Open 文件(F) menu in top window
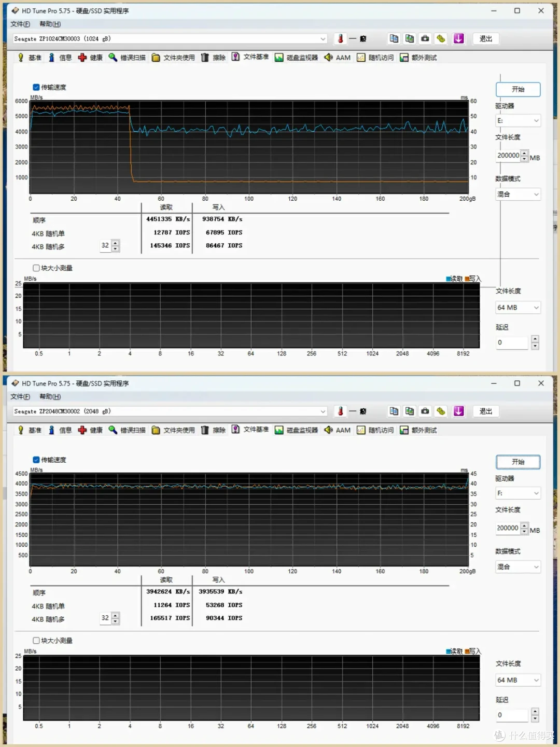560x747 pixels. tap(20, 24)
